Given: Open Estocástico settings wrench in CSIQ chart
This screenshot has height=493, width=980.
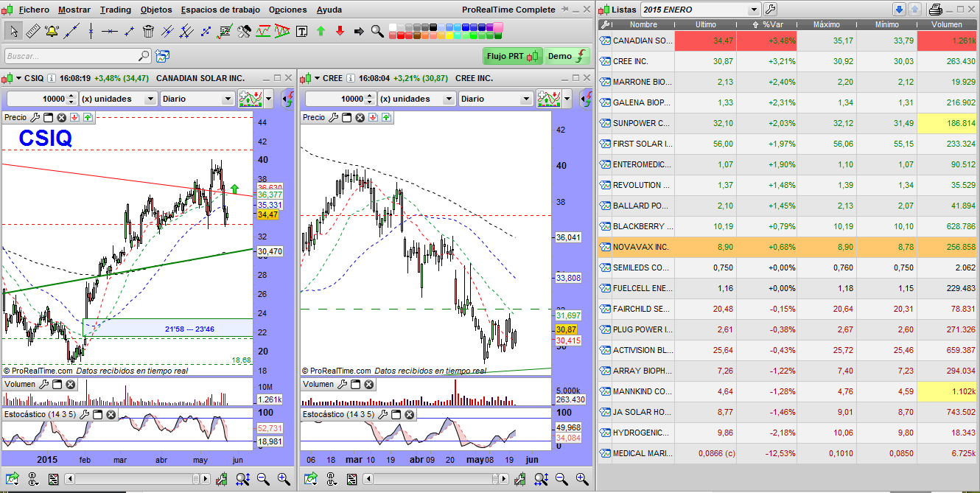Looking at the screenshot, I should (85, 415).
